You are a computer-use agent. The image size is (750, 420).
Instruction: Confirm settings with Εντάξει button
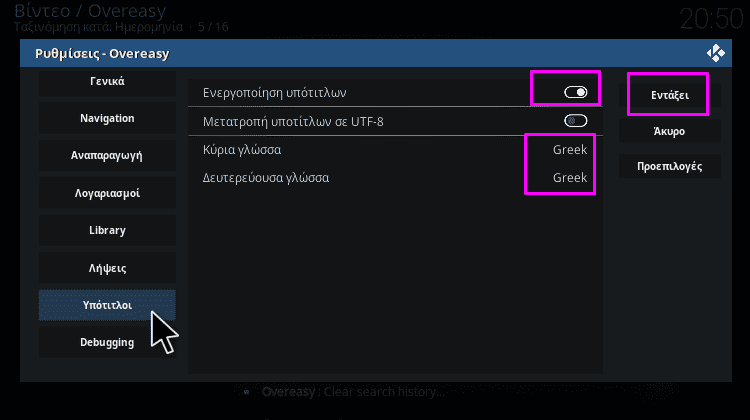[x=670, y=95]
